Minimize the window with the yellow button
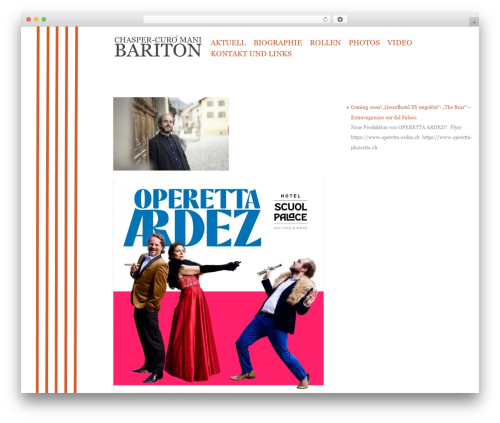 coord(36,19)
